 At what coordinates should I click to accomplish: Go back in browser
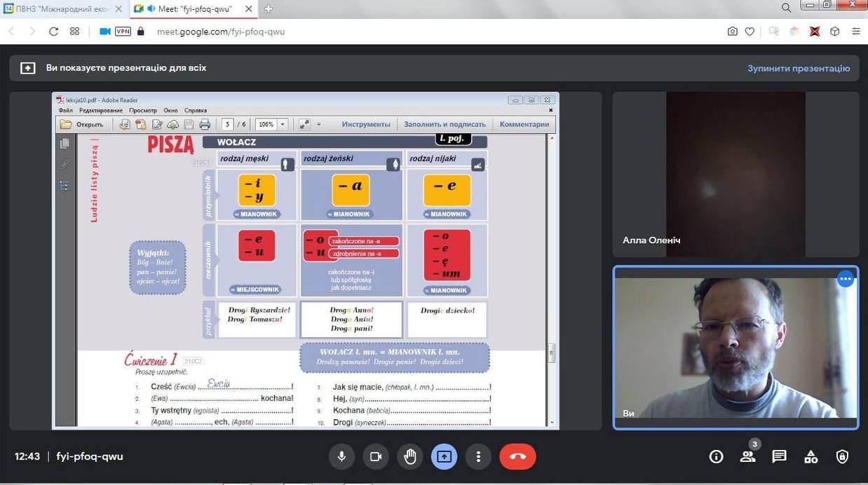coord(12,32)
